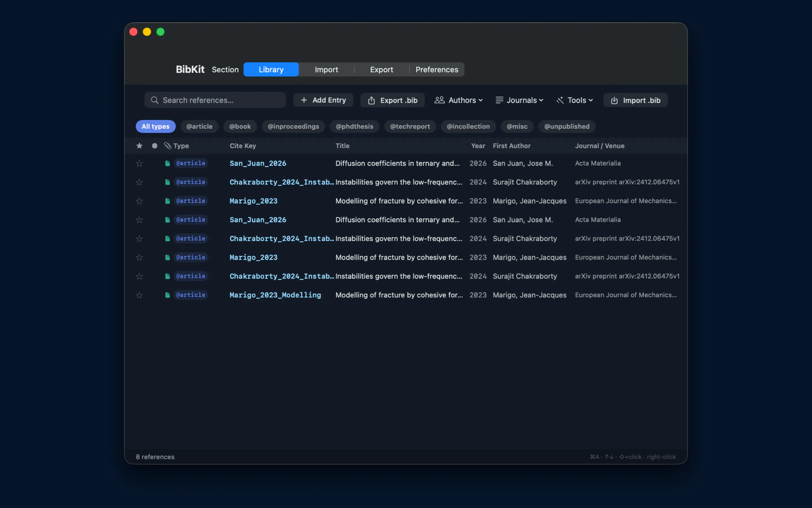Click the file icon in the last Chakraborty row
The image size is (812, 508).
tap(167, 276)
